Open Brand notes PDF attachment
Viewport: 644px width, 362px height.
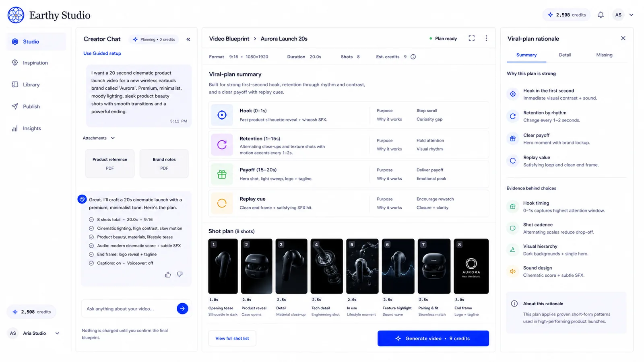click(x=164, y=164)
